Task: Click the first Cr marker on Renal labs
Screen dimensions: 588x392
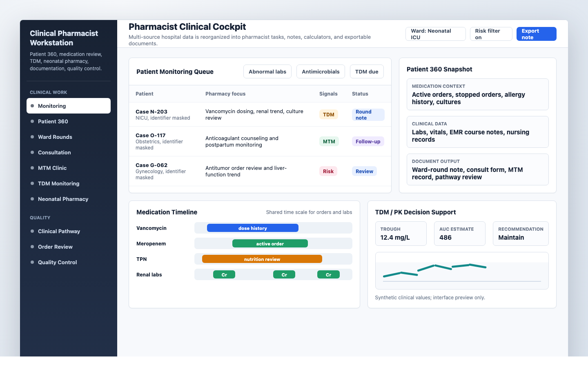Action: [x=224, y=274]
